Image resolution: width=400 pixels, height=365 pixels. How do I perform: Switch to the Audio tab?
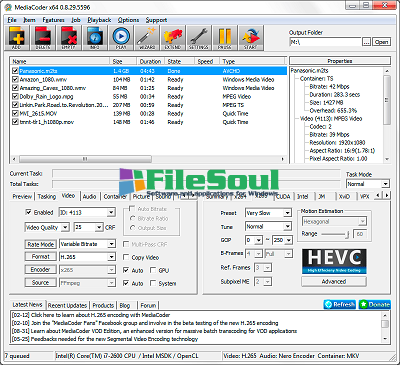tap(89, 197)
